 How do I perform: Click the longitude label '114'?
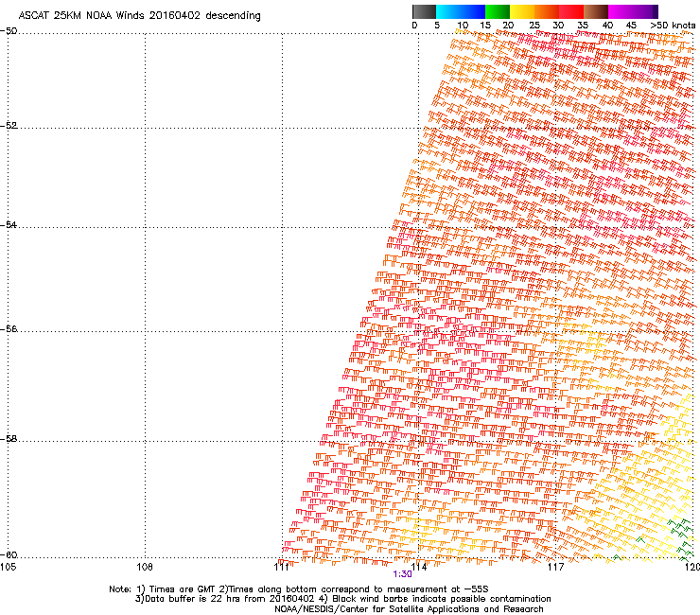419,567
